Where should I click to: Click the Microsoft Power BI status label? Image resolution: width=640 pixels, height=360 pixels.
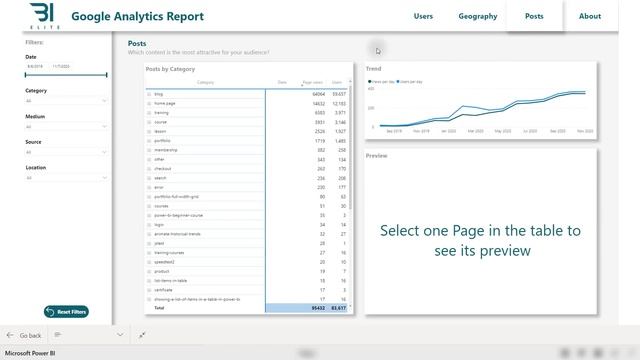coord(30,353)
